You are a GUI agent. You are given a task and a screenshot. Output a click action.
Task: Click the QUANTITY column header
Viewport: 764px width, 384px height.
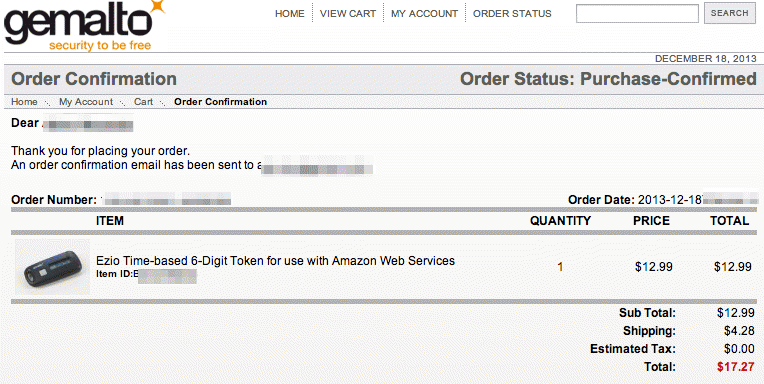560,221
